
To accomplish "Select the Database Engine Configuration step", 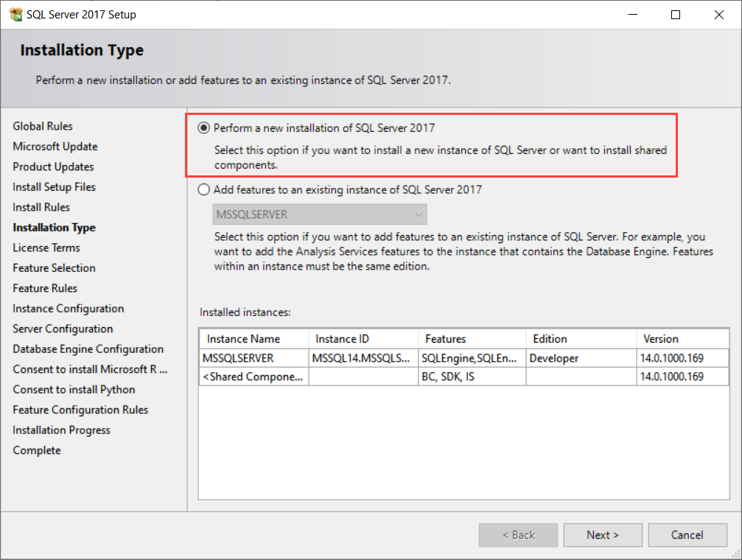I will click(88, 349).
